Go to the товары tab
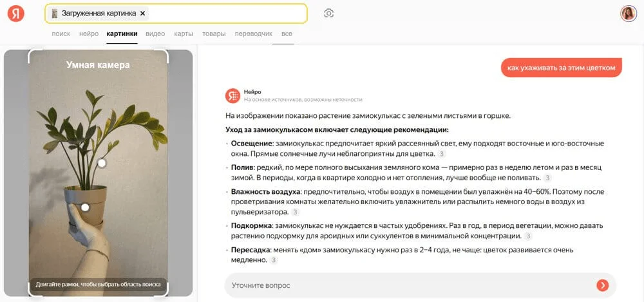Screen dimensions: 644x302 pyautogui.click(x=214, y=33)
